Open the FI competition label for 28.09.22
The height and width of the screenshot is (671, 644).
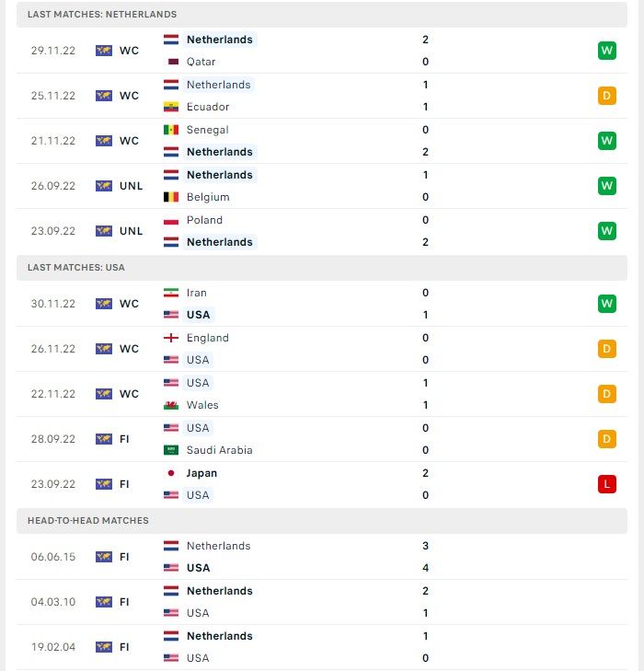click(124, 439)
